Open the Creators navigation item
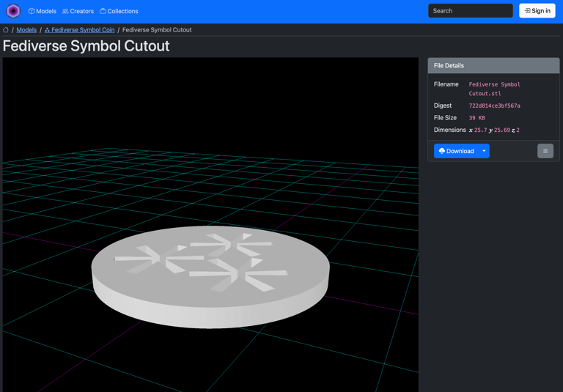Viewport: 563px width, 392px height. [78, 11]
